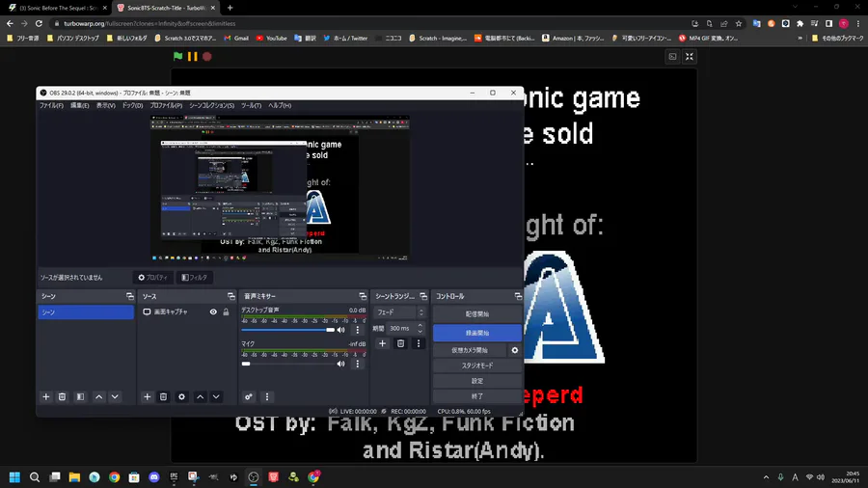This screenshot has width=868, height=488.
Task: Click the Exit button in Controls
Action: pyautogui.click(x=477, y=396)
